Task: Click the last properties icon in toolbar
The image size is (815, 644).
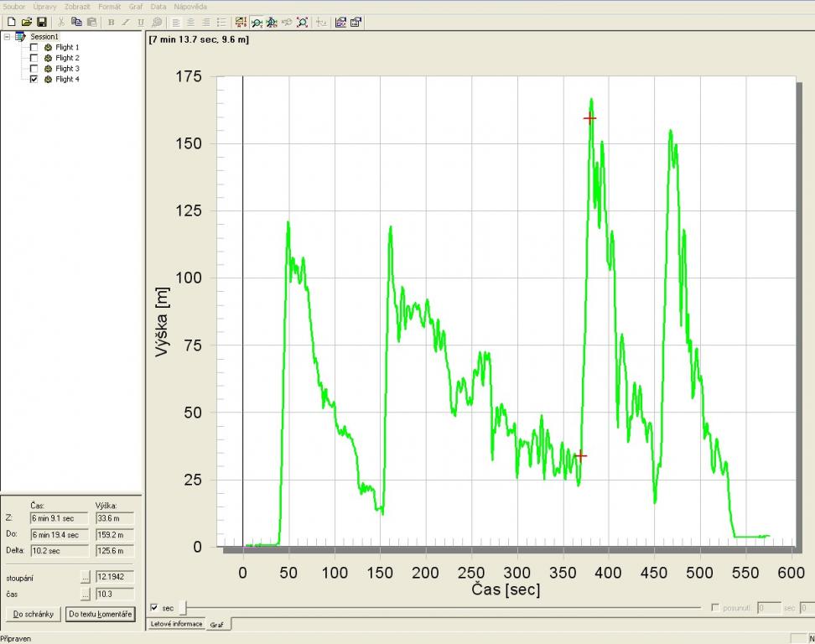Action: click(x=356, y=22)
